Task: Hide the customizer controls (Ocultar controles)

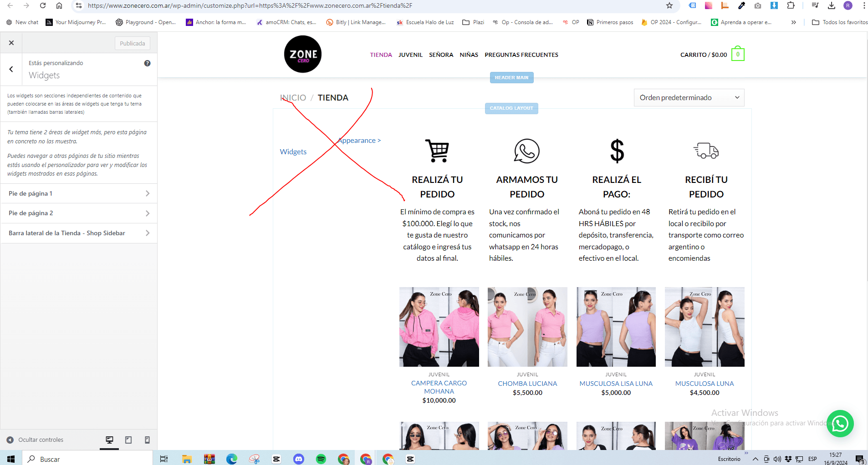Action: point(35,440)
